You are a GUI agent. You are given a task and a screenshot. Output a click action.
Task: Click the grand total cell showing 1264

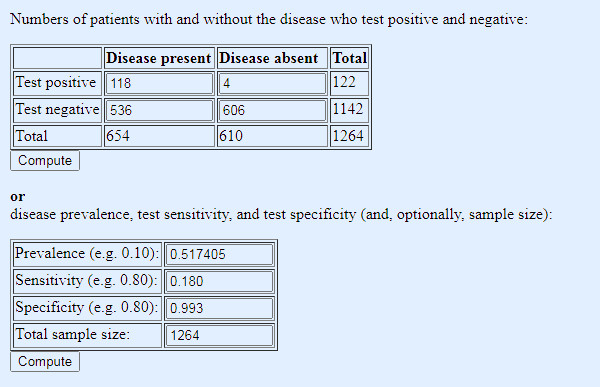point(349,136)
